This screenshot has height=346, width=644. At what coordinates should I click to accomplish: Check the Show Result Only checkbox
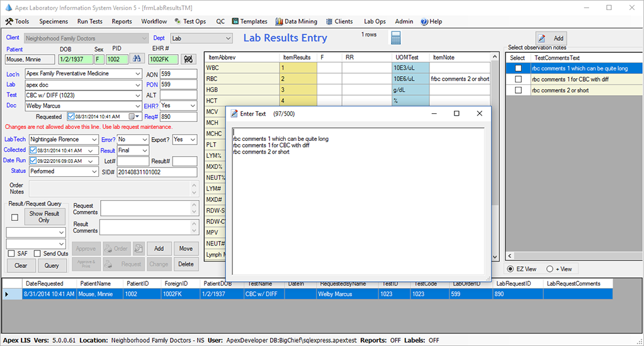point(14,217)
